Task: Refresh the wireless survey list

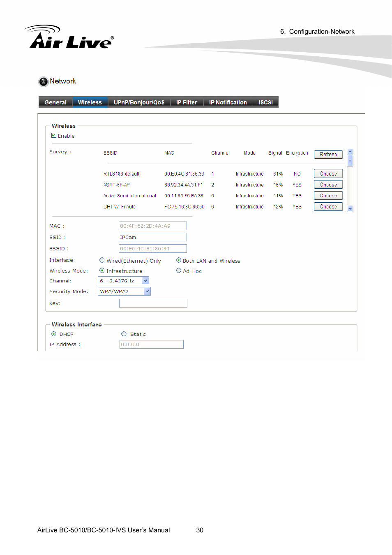Action: coord(328,154)
